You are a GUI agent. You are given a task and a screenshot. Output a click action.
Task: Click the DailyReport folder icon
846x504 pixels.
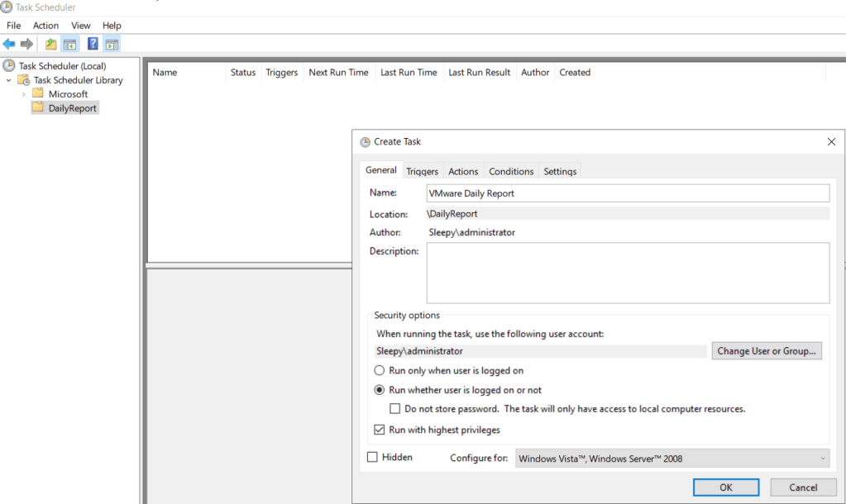pos(38,108)
